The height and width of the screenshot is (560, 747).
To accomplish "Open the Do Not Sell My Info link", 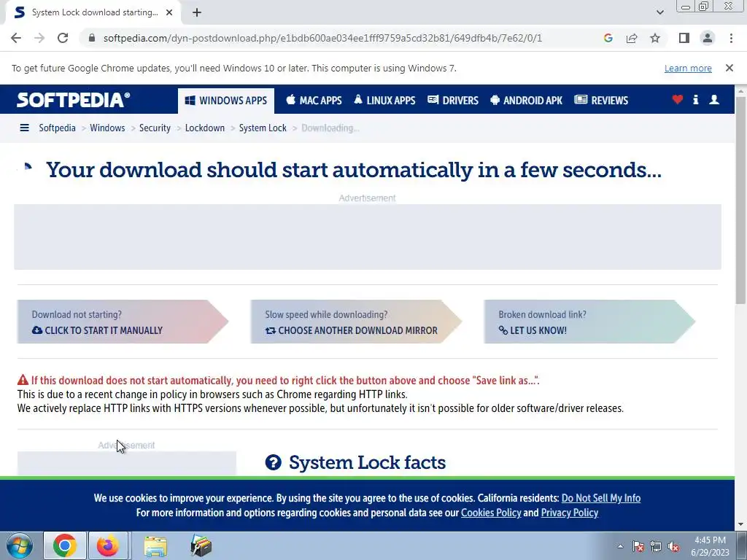I will point(601,498).
